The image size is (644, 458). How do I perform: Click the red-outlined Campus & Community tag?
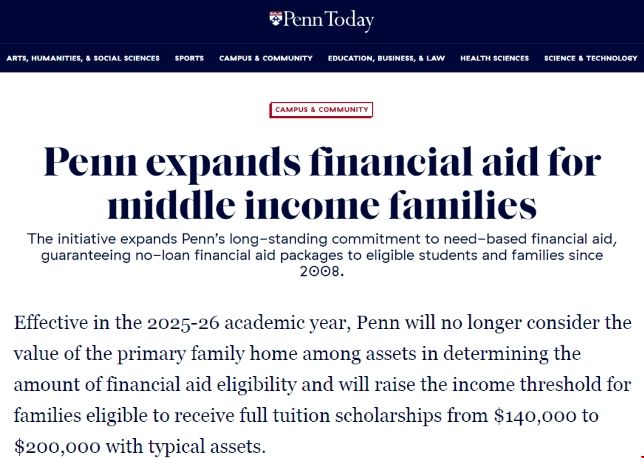[x=321, y=109]
